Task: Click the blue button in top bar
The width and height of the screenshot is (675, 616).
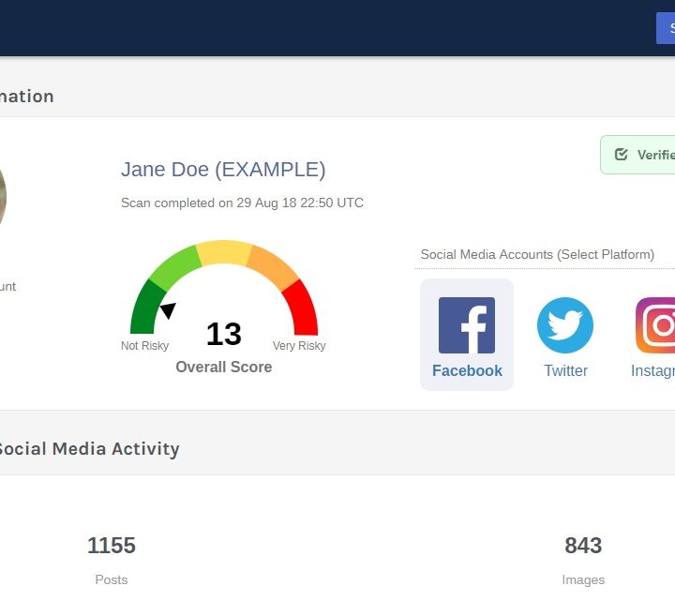Action: coord(666,28)
